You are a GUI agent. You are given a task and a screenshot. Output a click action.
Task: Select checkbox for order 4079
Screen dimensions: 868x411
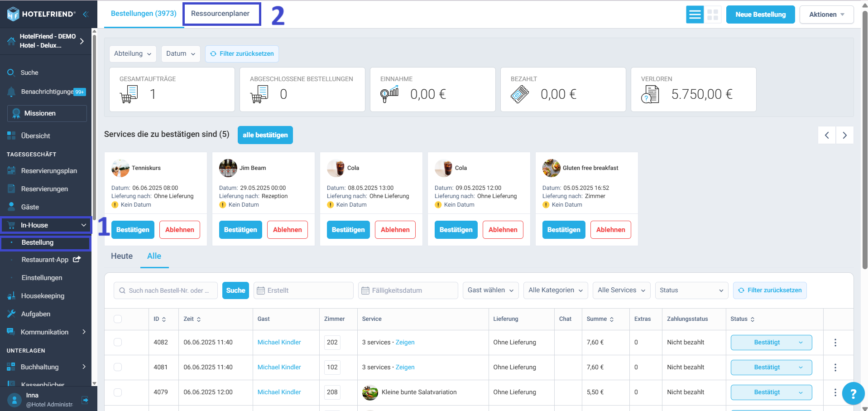pyautogui.click(x=118, y=392)
